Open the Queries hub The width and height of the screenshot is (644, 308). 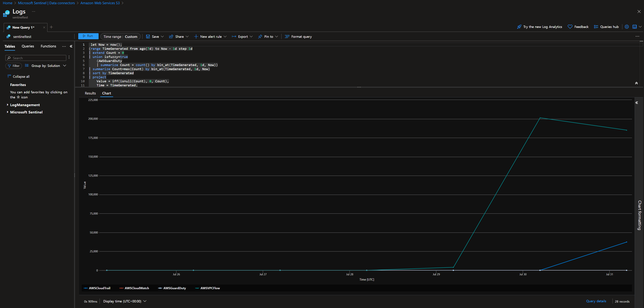click(x=606, y=27)
